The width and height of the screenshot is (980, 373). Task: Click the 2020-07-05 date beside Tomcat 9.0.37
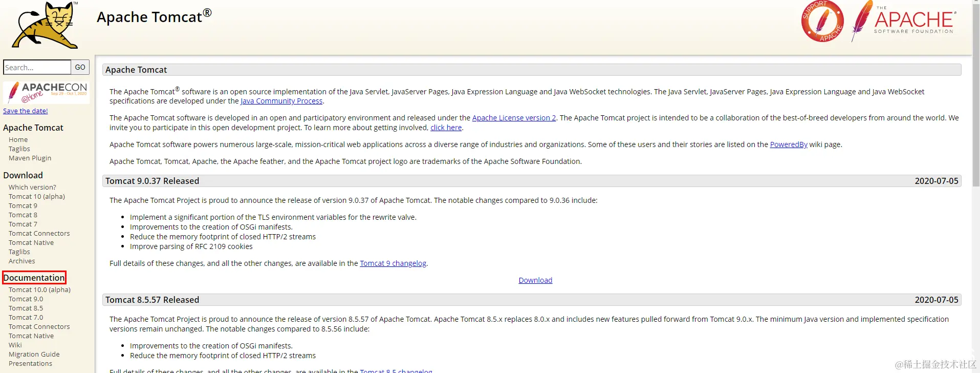click(x=937, y=181)
